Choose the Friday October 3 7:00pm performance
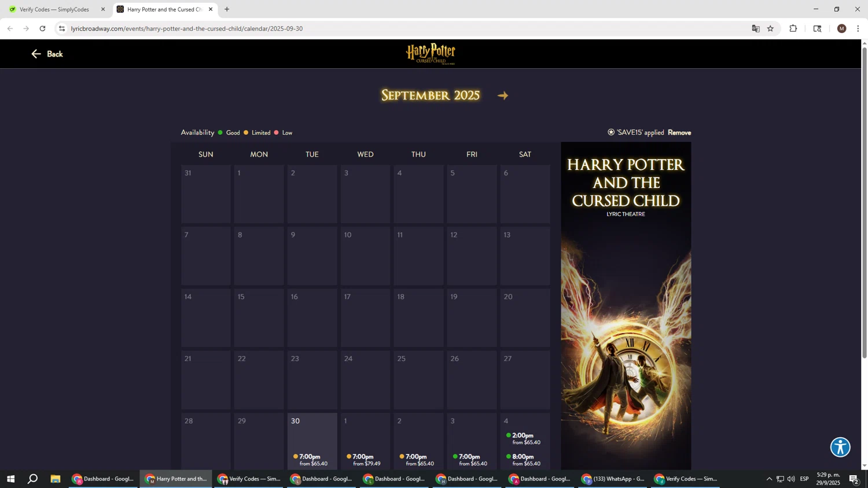 click(x=470, y=460)
